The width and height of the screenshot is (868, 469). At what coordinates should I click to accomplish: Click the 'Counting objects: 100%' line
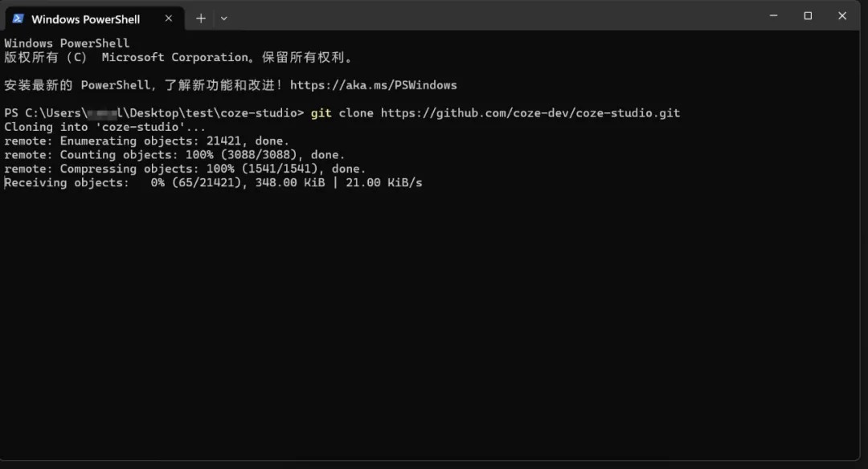tap(174, 155)
